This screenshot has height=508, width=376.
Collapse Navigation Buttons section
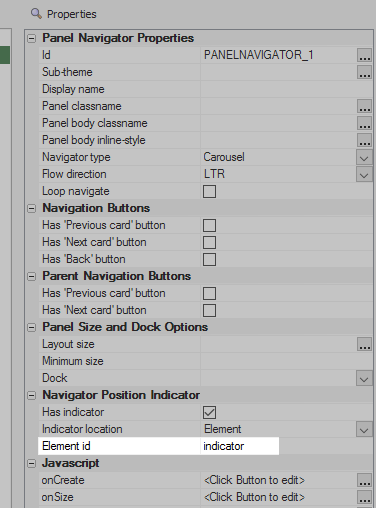pyautogui.click(x=31, y=208)
